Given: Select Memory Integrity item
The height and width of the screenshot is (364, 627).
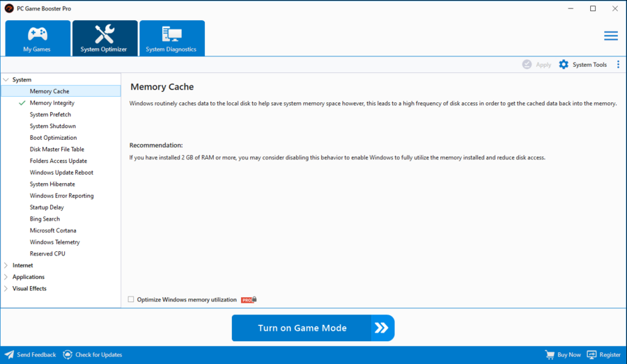Looking at the screenshot, I should 52,103.
